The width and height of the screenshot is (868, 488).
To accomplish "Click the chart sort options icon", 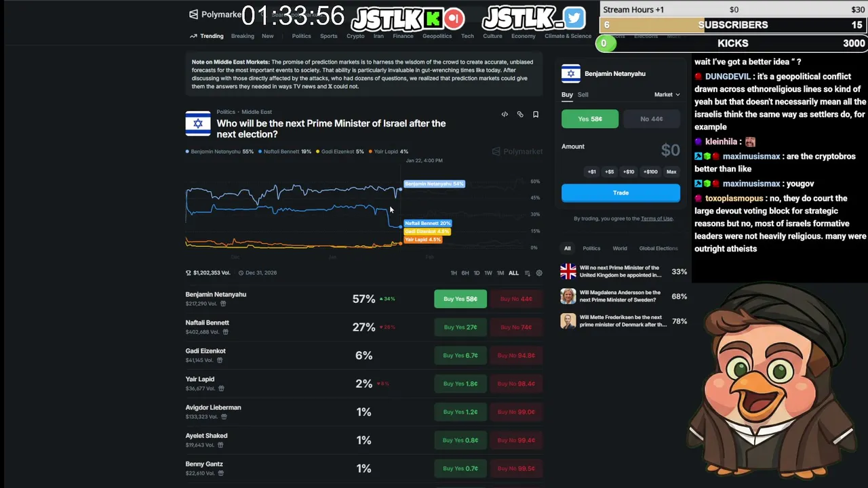I will [x=528, y=273].
